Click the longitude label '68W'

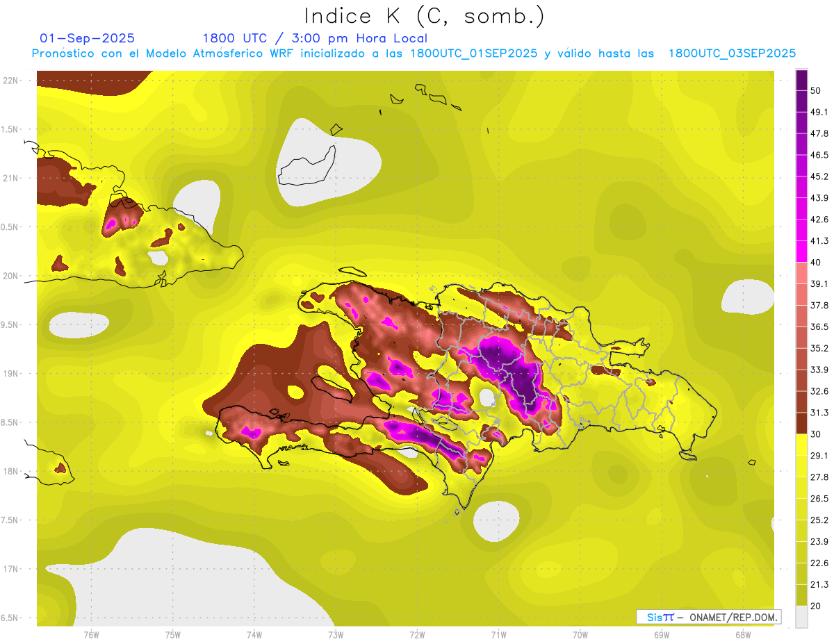pyautogui.click(x=743, y=634)
